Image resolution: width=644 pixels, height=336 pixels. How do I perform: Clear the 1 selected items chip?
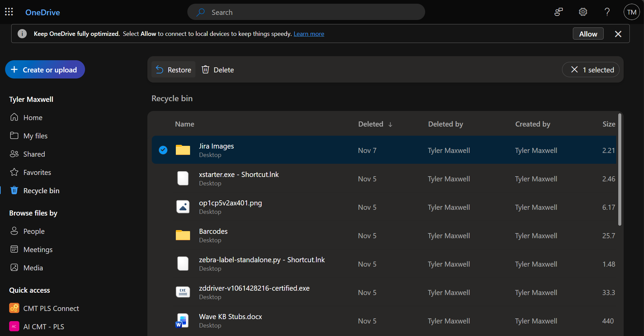pyautogui.click(x=590, y=70)
